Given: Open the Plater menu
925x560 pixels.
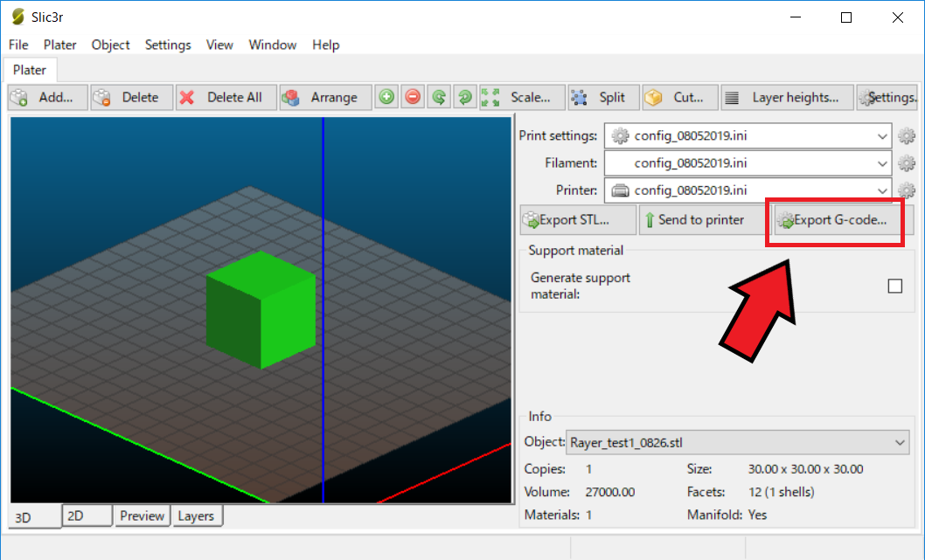Looking at the screenshot, I should pos(59,45).
